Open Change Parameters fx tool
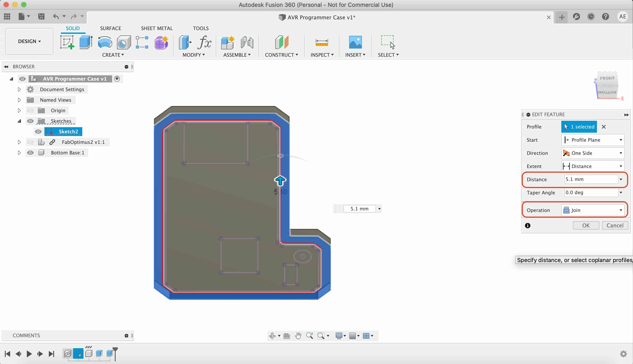This screenshot has width=633, height=364. [x=204, y=42]
